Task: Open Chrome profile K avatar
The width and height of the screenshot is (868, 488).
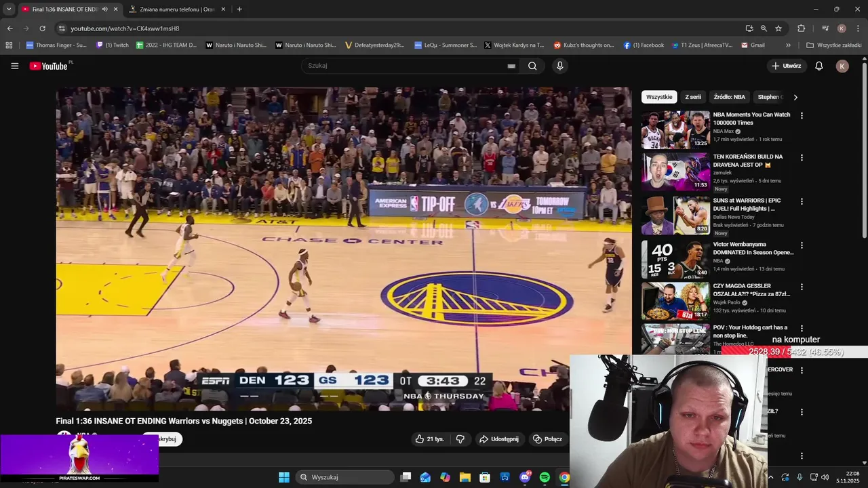Action: click(x=842, y=28)
